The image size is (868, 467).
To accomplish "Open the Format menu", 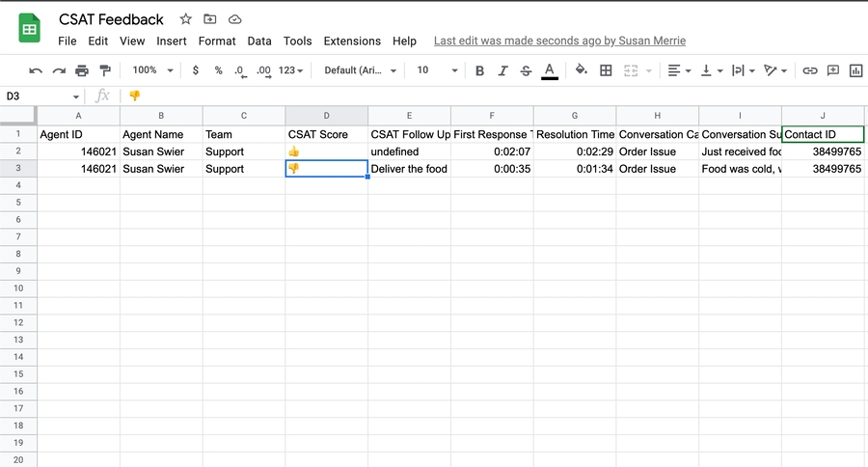I will pos(217,41).
